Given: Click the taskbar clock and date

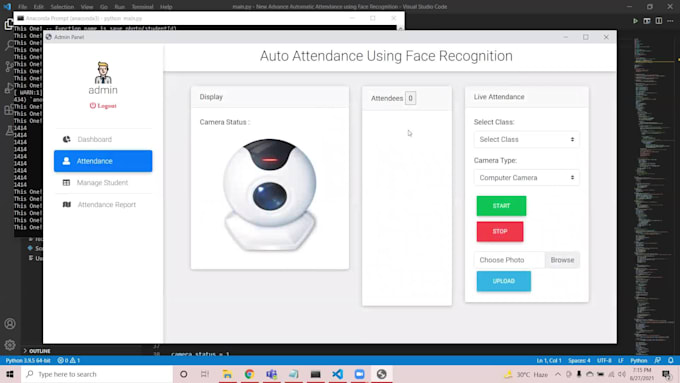Looking at the screenshot, I should pos(642,374).
